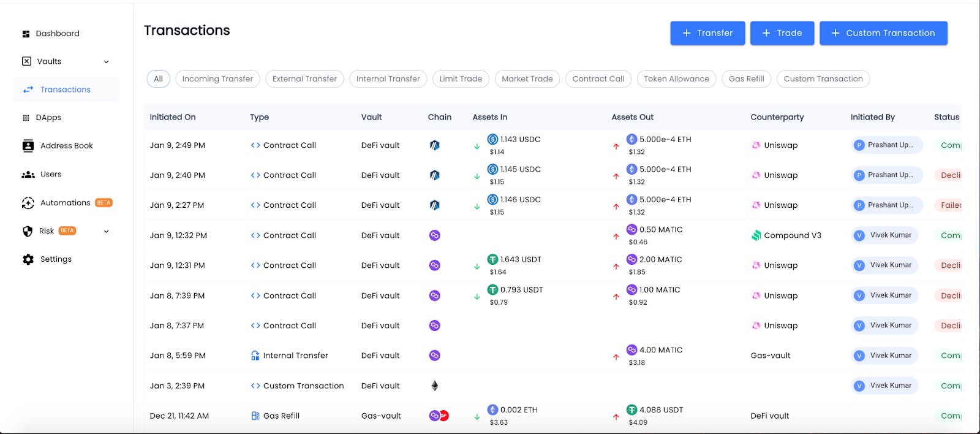Filter by Incoming Transfer
This screenshot has height=434, width=980.
217,78
